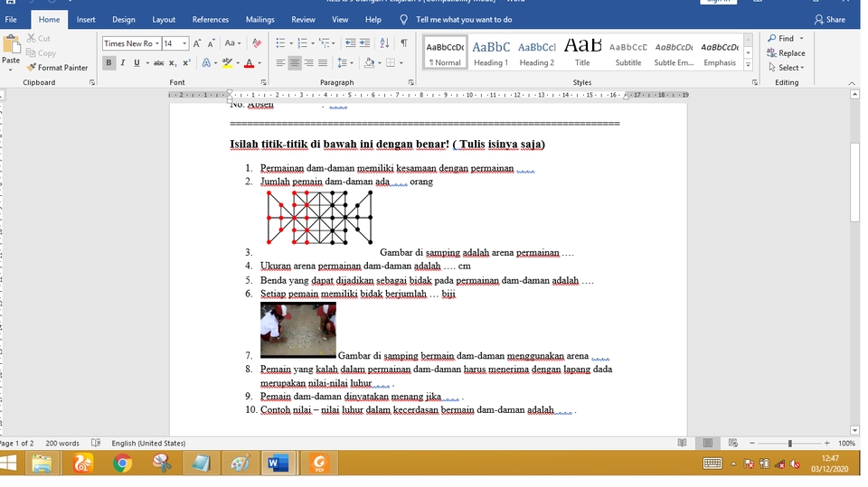868x487 pixels.
Task: Open File Explorer from taskbar
Action: tap(42, 464)
